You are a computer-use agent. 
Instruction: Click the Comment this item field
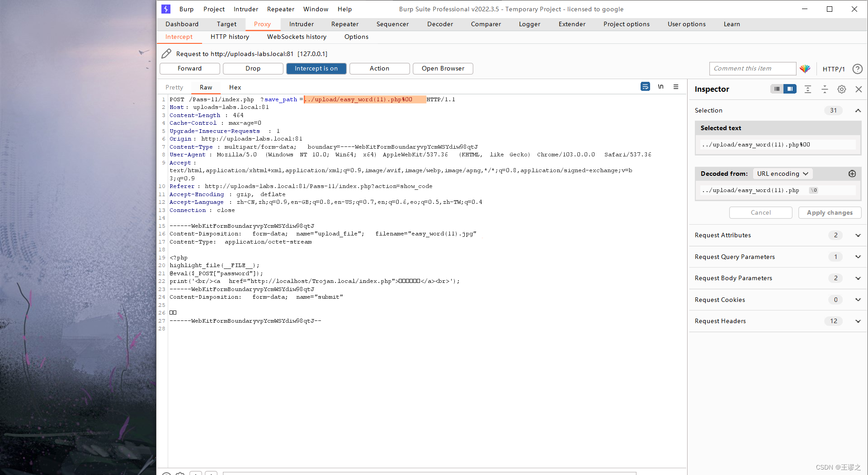coord(752,68)
